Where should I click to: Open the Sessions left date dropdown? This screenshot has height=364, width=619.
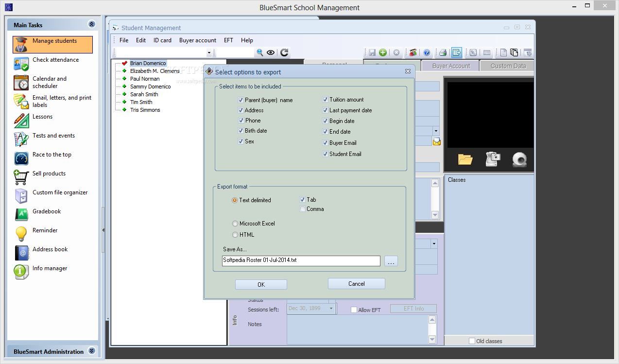click(x=331, y=308)
